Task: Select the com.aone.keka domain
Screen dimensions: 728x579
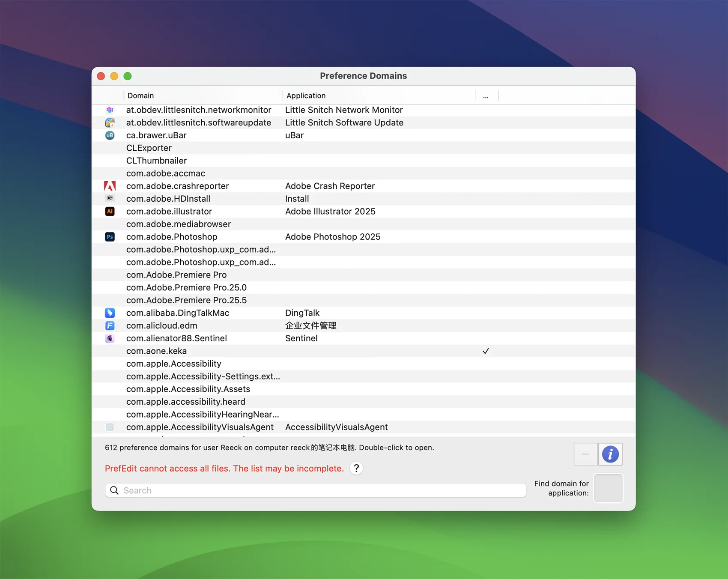Action: 156,351
